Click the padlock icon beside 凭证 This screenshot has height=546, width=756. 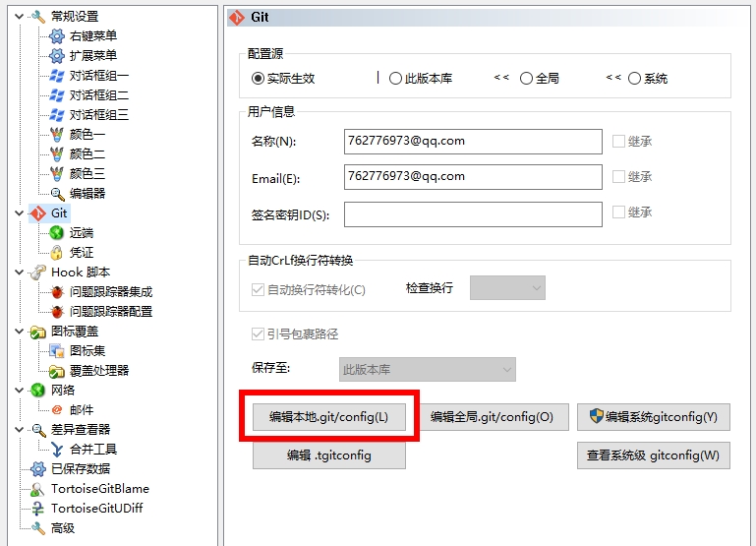[x=56, y=252]
